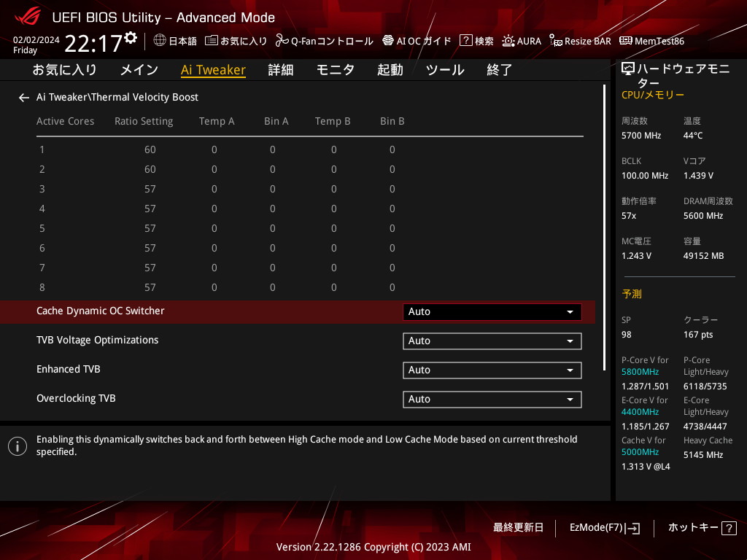Open the Enhanced TVB dropdown
The width and height of the screenshot is (747, 560).
492,370
